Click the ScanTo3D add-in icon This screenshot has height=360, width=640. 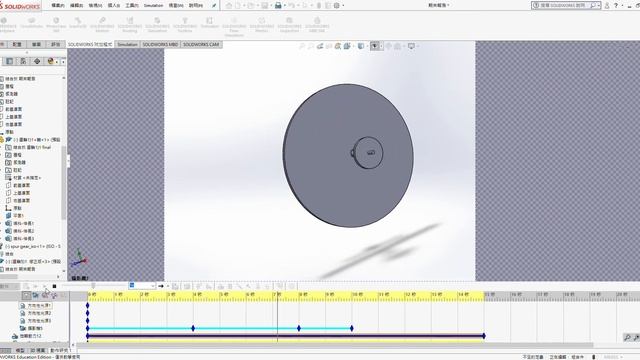coord(78,23)
